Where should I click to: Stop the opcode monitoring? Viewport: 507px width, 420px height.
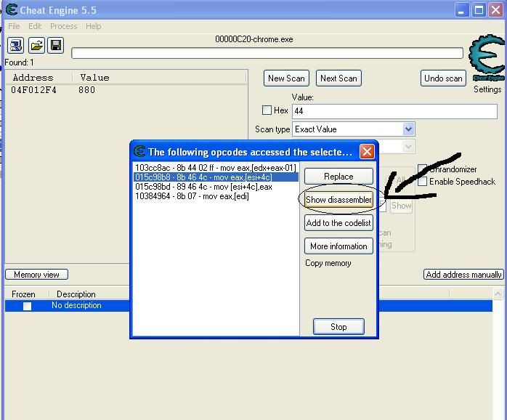coord(338,327)
